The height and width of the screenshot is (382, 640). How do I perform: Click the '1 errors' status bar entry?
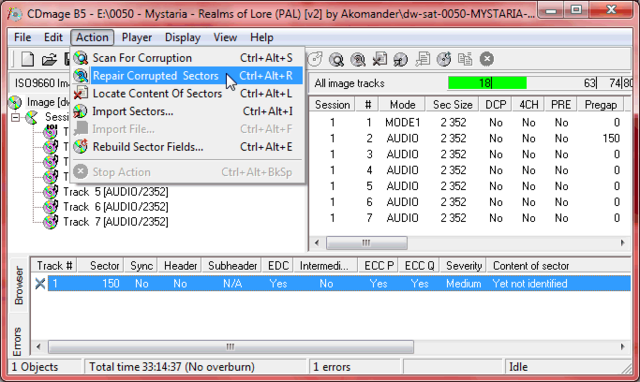tap(332, 367)
